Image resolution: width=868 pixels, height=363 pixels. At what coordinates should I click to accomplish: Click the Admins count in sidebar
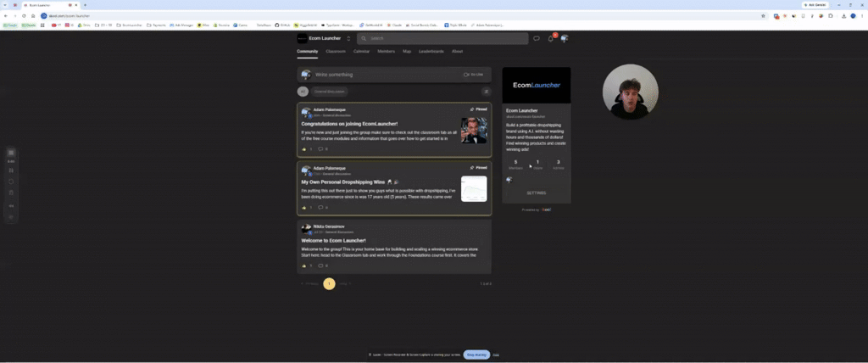[558, 164]
